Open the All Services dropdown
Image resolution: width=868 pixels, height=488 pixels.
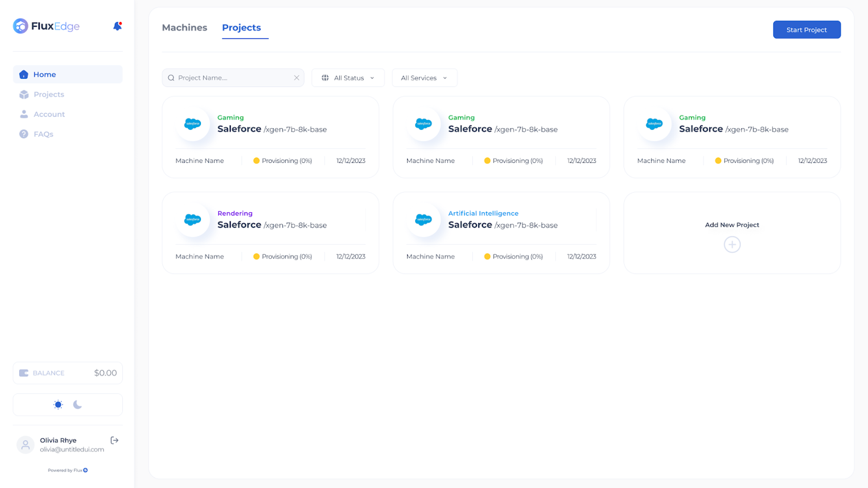(424, 78)
